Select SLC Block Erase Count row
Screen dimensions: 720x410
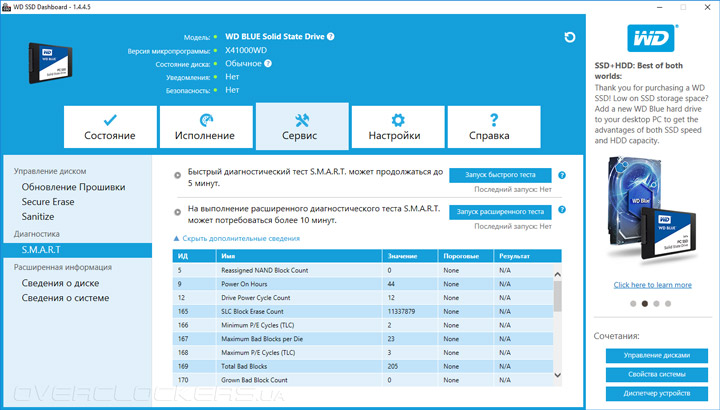[x=363, y=311]
